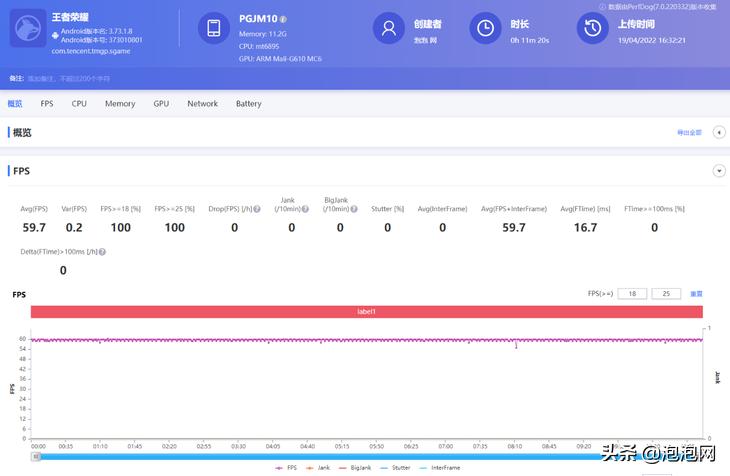
Task: Click help icon beside Drop(FPS) [/h]
Action: [257, 209]
